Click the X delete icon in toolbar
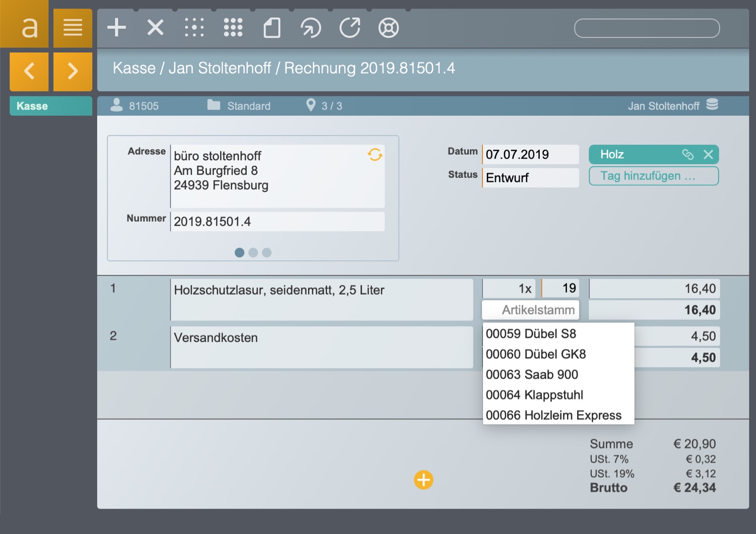Screen dimensions: 756x534 (155, 27)
